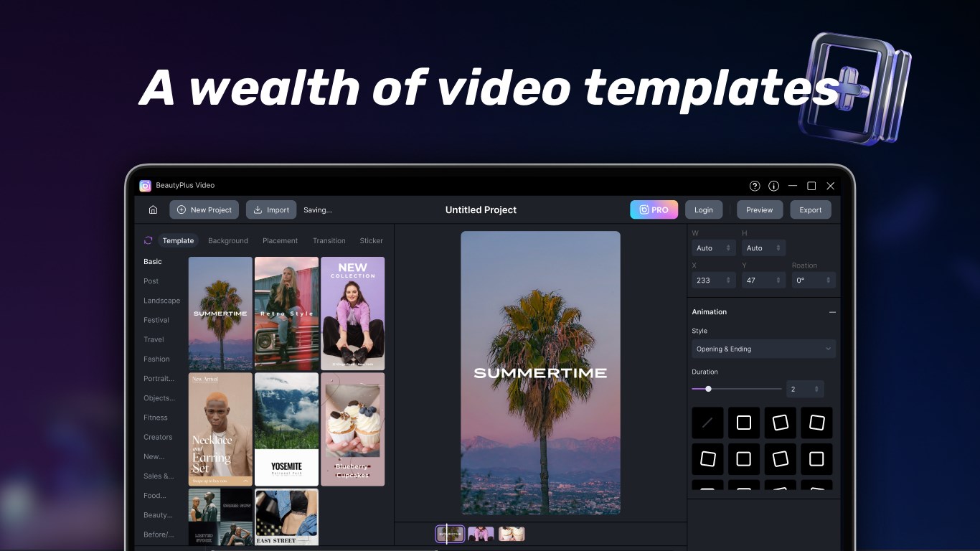Select the Blueberry Cupcakes template

tap(352, 429)
